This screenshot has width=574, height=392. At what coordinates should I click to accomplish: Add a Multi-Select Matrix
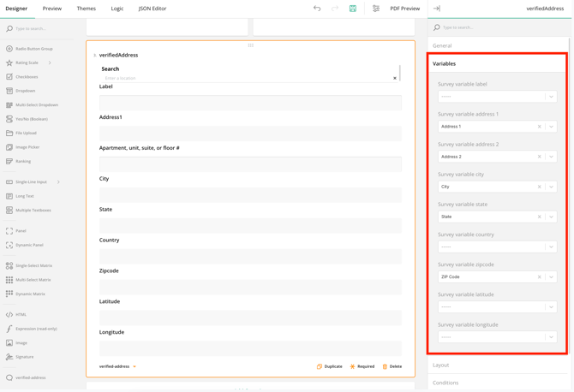point(28,280)
